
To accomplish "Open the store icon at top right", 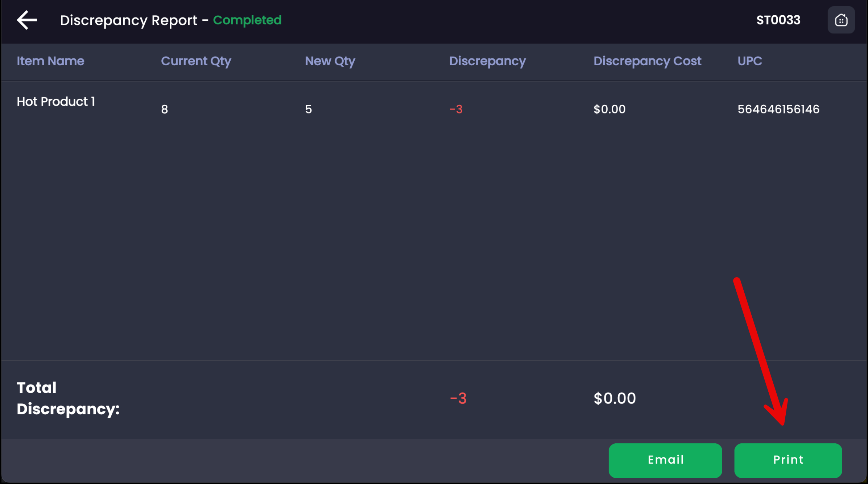I will click(841, 20).
